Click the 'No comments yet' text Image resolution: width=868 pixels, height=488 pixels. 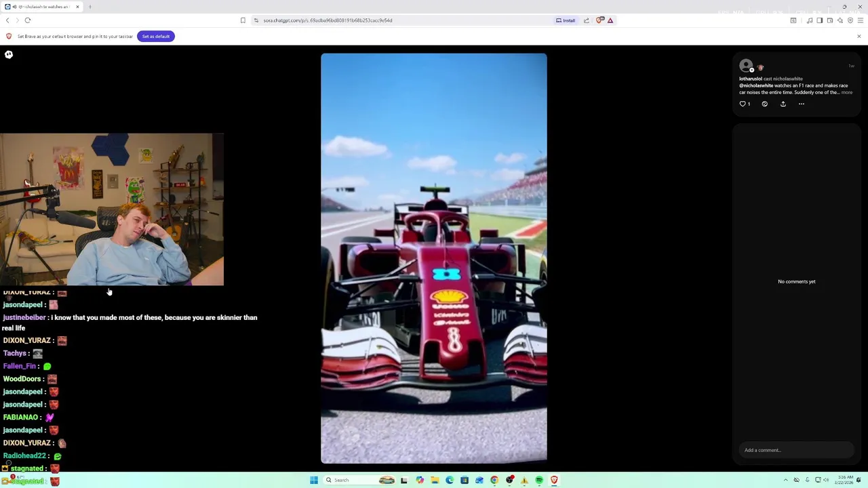tap(796, 281)
